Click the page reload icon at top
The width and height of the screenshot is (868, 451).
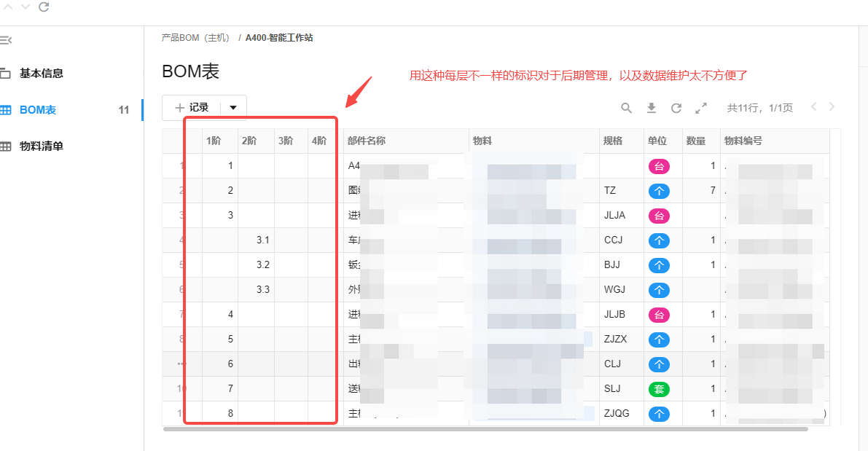44,7
